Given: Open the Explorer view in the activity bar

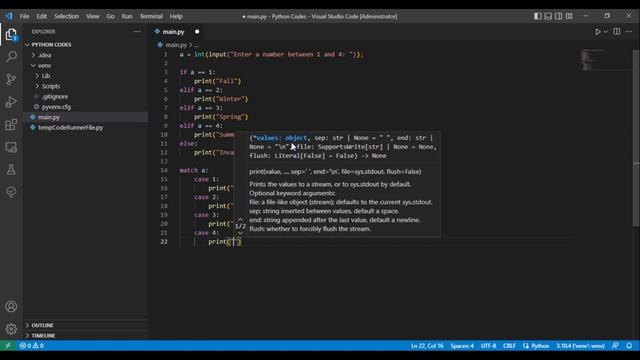Looking at the screenshot, I should 11,34.
